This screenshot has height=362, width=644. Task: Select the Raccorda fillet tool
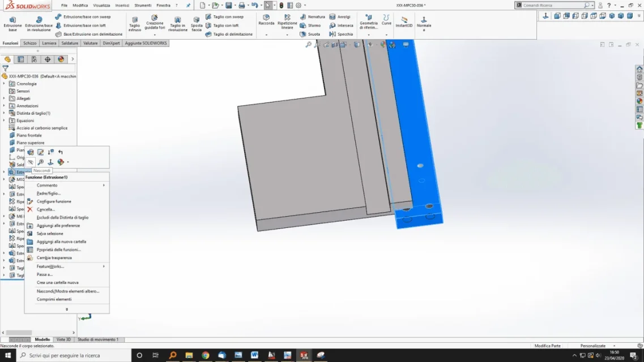pos(266,20)
